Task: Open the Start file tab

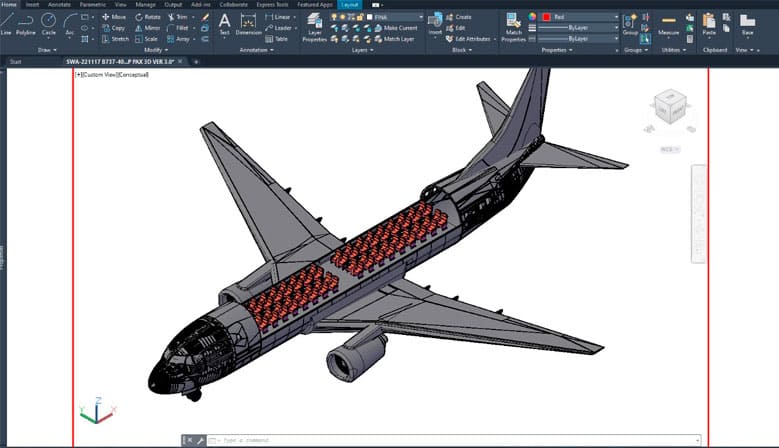Action: coord(15,62)
